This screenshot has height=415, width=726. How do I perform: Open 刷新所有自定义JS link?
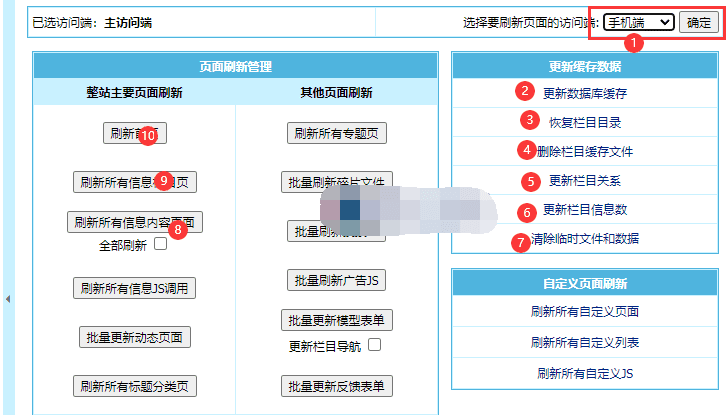585,373
